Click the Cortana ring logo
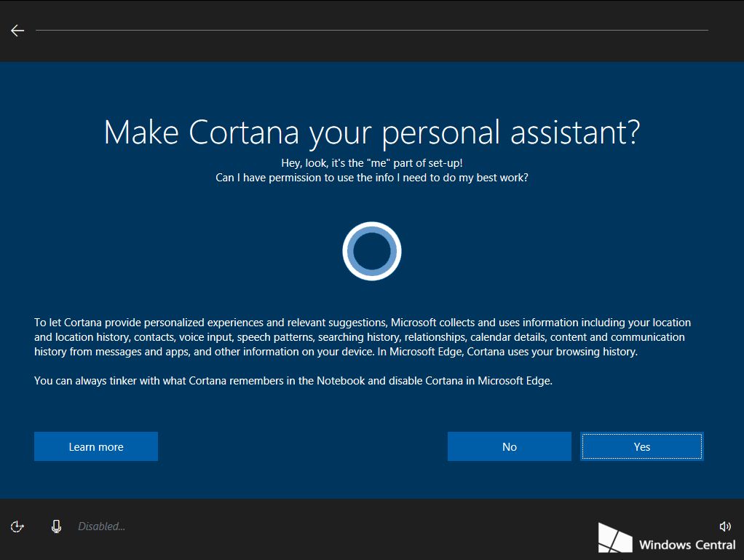Viewport: 744px width, 560px height. click(x=372, y=251)
